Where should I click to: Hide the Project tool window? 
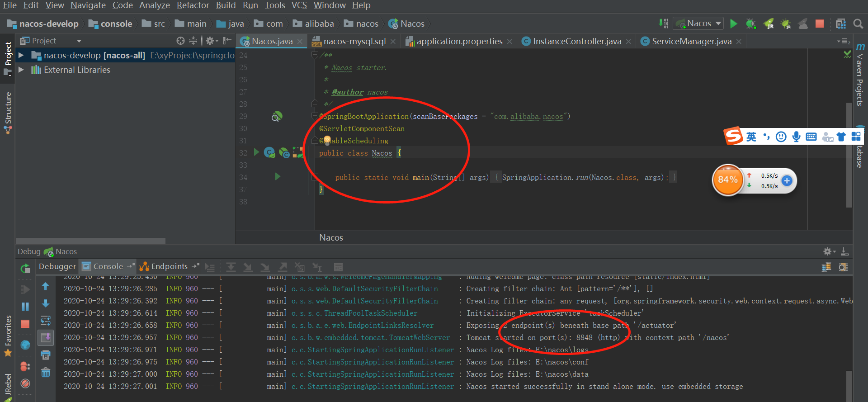227,41
